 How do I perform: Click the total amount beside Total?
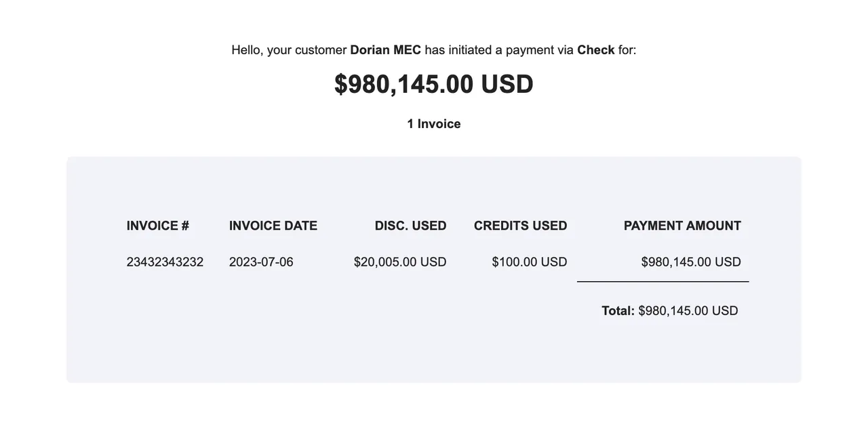(x=688, y=311)
